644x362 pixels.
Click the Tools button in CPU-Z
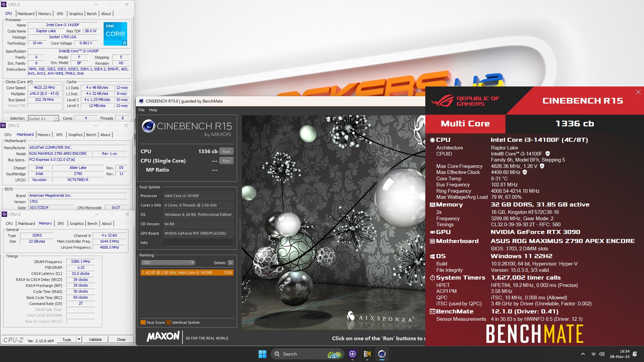click(67, 340)
